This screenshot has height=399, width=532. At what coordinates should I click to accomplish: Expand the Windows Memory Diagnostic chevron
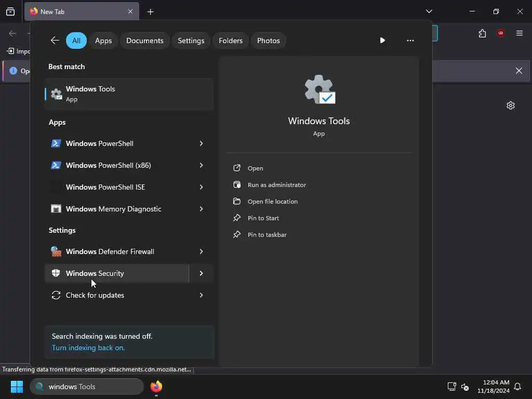201,209
